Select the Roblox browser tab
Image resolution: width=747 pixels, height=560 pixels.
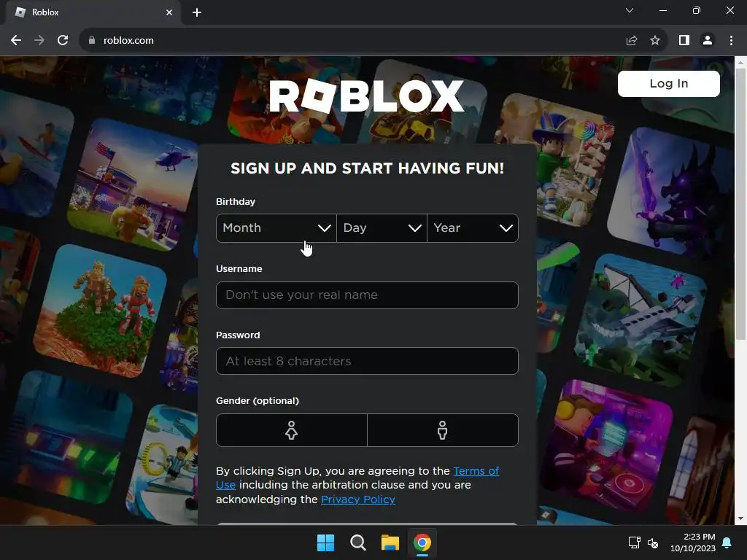coord(93,12)
